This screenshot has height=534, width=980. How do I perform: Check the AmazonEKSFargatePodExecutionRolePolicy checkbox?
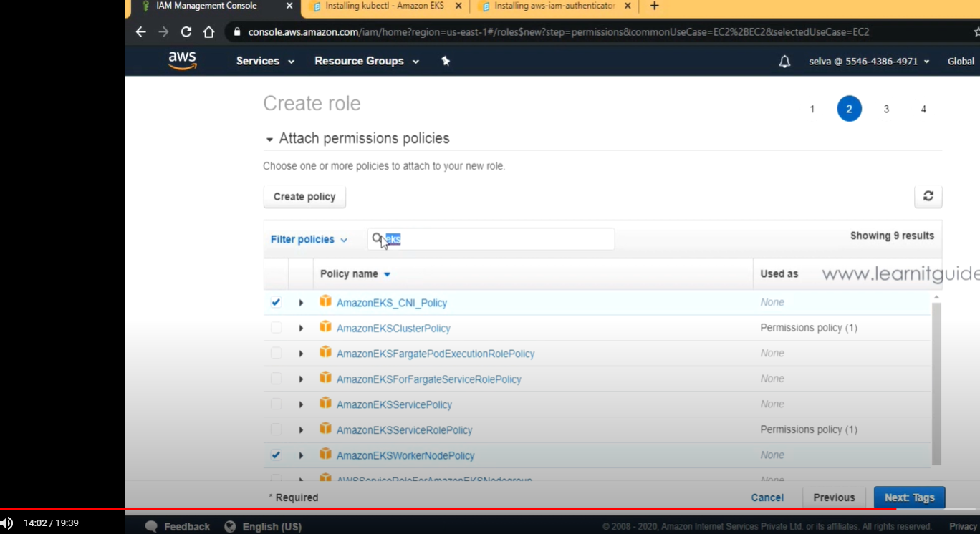click(276, 353)
